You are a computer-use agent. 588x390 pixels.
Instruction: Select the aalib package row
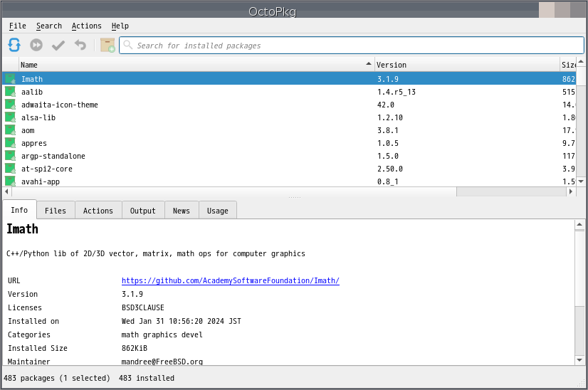pos(289,92)
